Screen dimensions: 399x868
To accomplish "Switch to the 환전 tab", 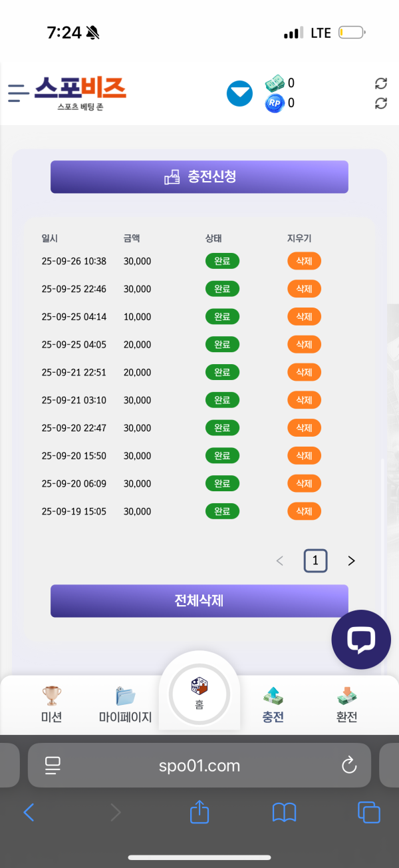I will [346, 705].
